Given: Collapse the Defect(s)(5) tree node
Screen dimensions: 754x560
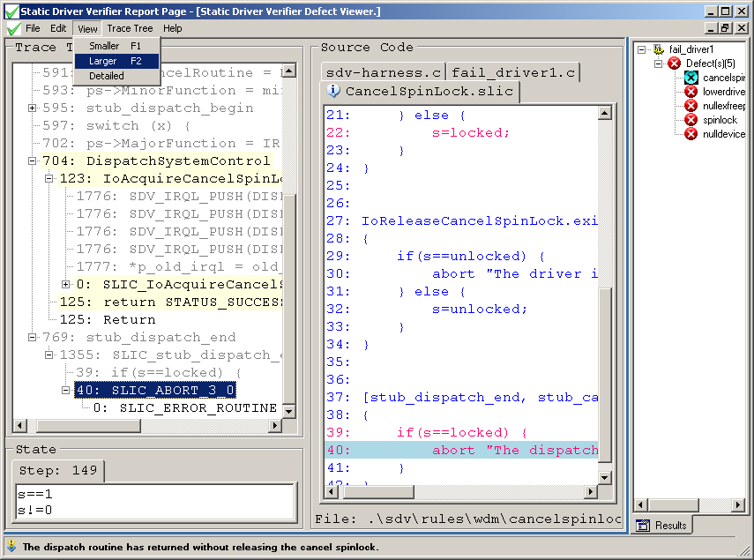Looking at the screenshot, I should 658,63.
